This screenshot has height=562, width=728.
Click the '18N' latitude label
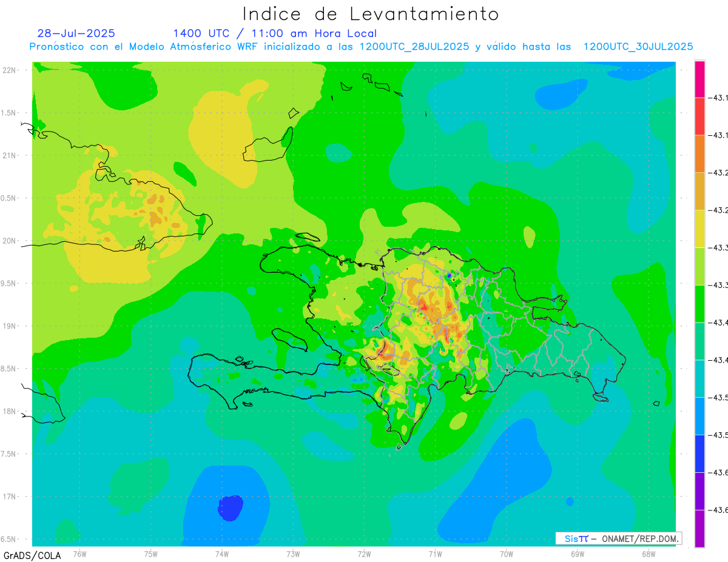[x=9, y=411]
